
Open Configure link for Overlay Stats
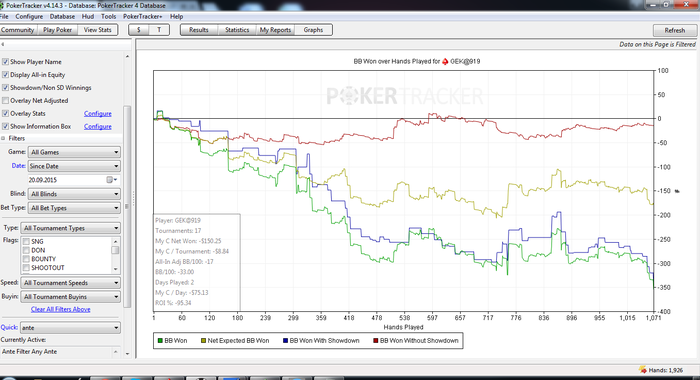click(98, 113)
